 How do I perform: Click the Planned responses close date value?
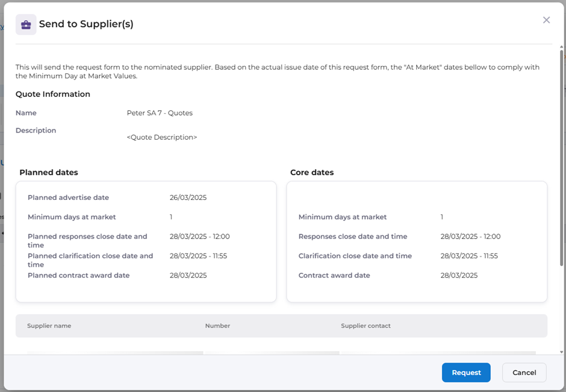[x=199, y=237]
